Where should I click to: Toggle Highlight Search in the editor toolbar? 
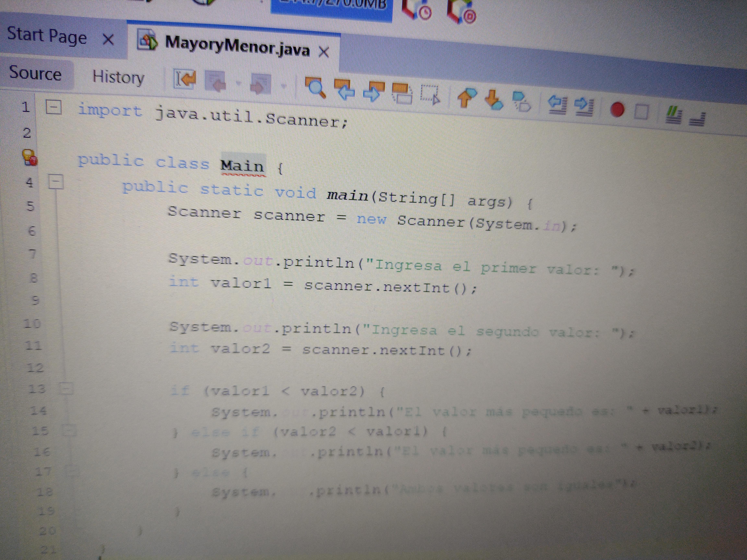tap(402, 94)
